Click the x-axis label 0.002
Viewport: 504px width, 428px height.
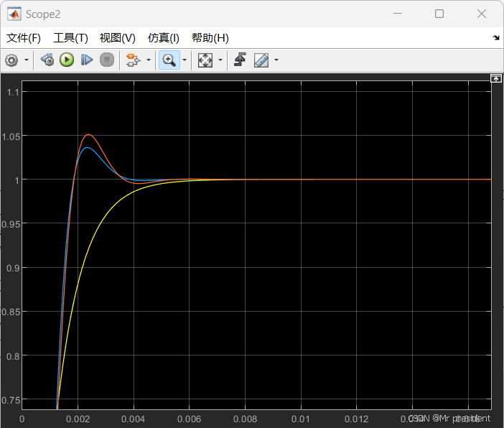pos(78,419)
